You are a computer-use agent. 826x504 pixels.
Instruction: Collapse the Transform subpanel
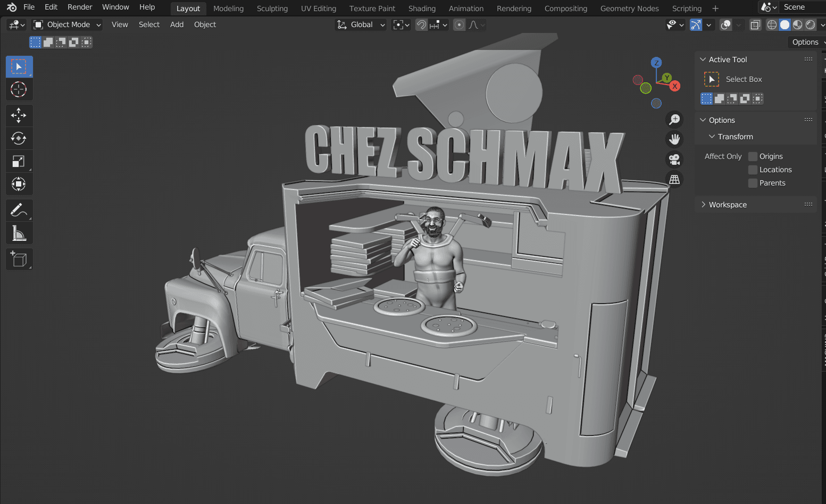[x=712, y=137]
